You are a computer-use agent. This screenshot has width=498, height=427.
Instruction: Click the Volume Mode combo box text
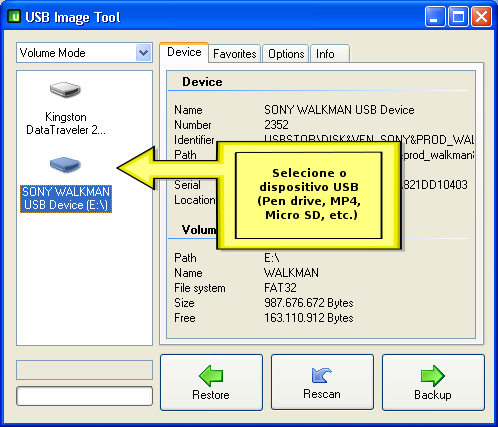[x=52, y=53]
